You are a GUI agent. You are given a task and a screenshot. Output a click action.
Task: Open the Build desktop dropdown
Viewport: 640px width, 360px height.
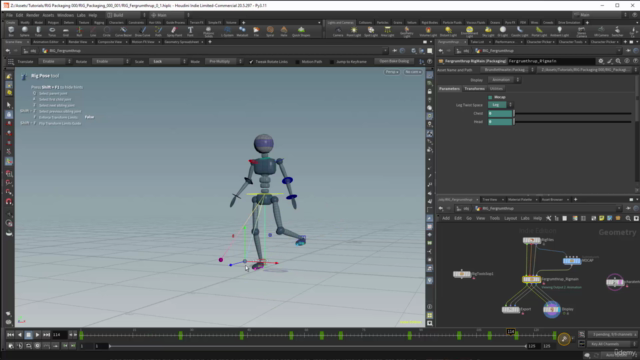[126, 15]
